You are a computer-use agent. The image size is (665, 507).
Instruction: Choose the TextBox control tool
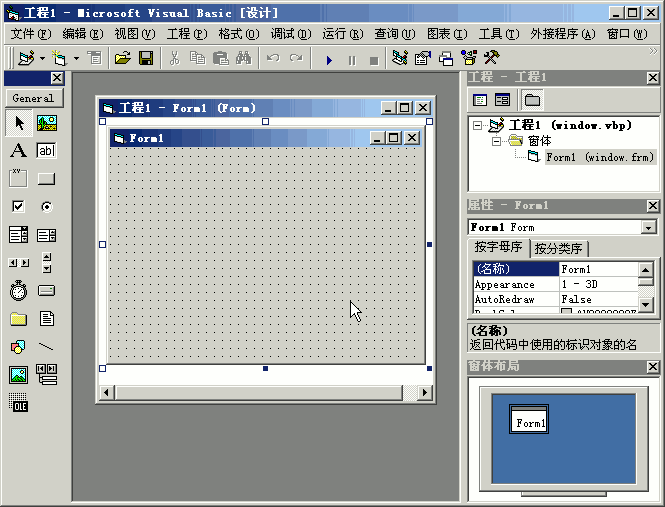(x=46, y=151)
